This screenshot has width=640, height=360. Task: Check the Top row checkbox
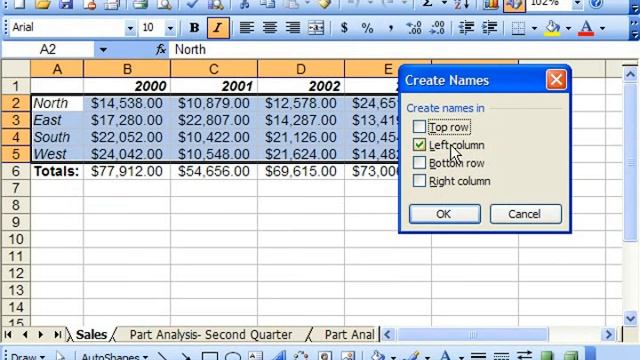419,127
